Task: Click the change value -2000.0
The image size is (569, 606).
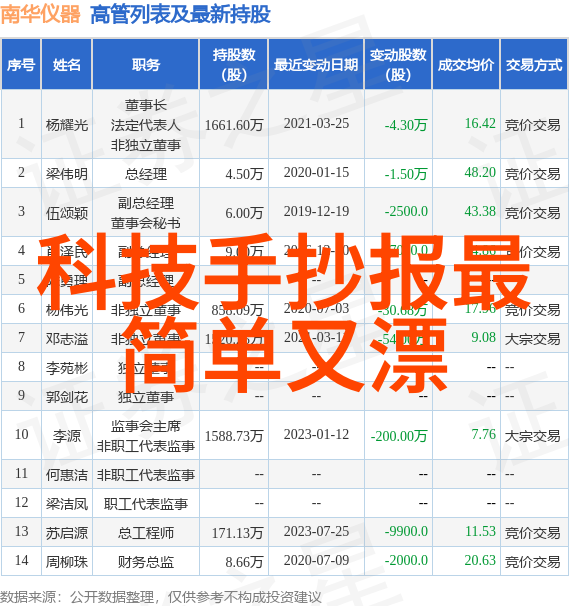Action: 406,560
